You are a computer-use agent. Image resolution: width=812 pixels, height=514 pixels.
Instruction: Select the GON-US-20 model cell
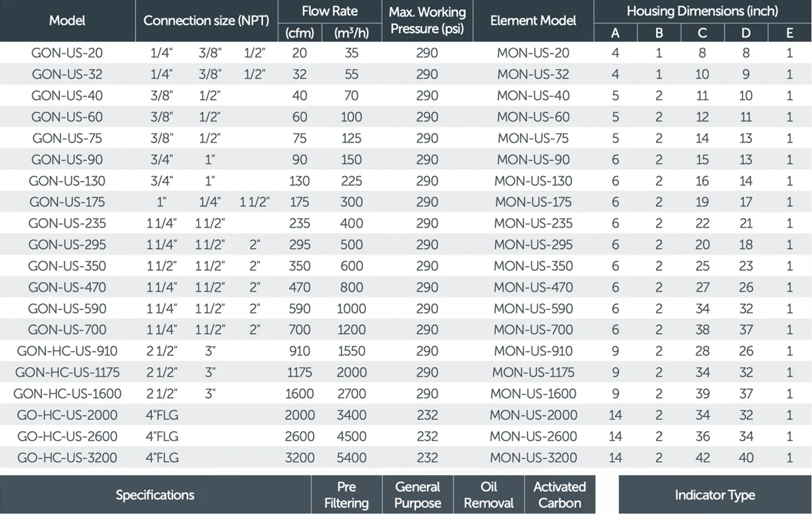(67, 53)
